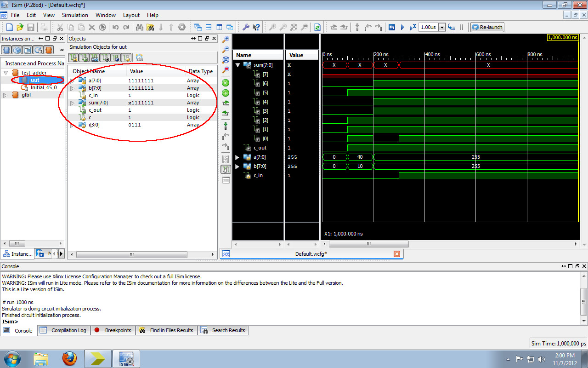This screenshot has height=368, width=588.
Task: Select the Zoom In tool in waveform sidebar
Action: point(225,39)
